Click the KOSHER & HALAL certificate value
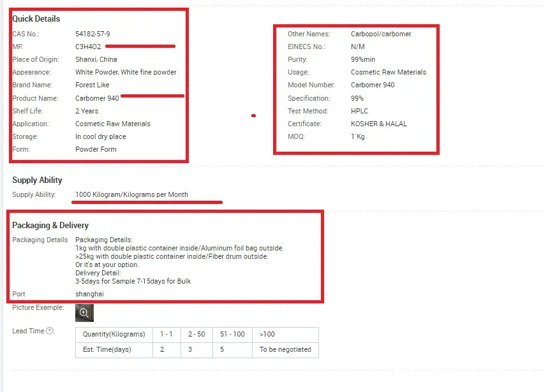This screenshot has width=550, height=392. point(379,124)
